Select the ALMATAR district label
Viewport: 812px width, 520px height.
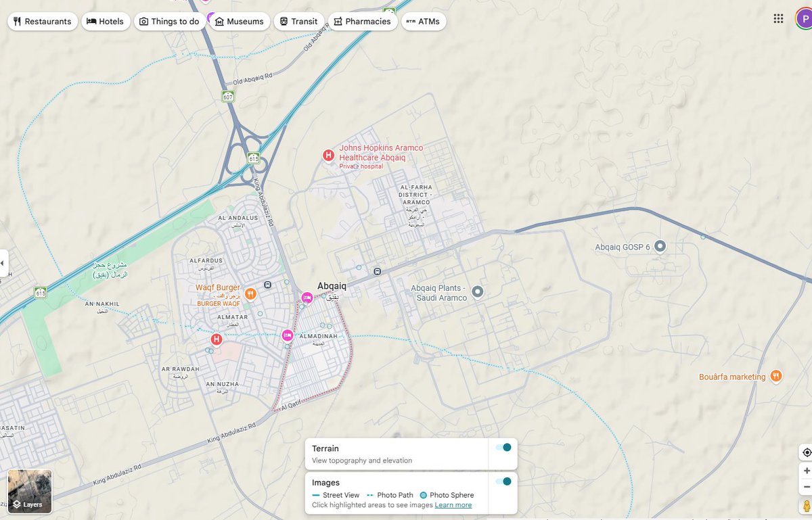pos(232,316)
